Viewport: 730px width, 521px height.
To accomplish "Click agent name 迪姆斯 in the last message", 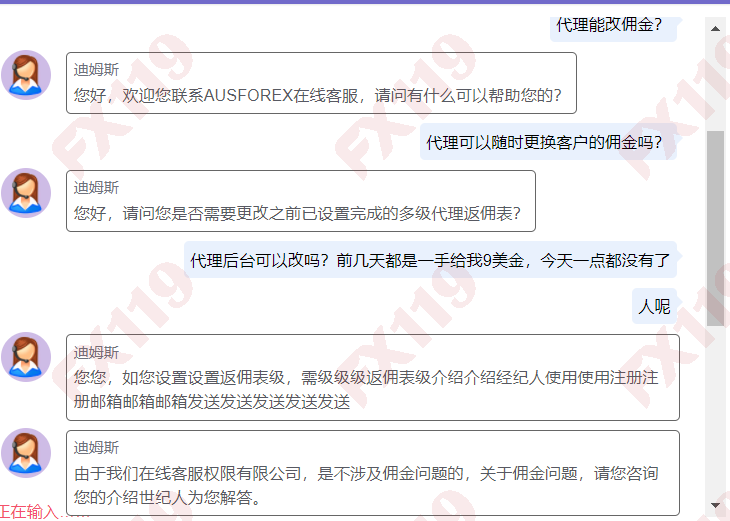I will [x=96, y=447].
